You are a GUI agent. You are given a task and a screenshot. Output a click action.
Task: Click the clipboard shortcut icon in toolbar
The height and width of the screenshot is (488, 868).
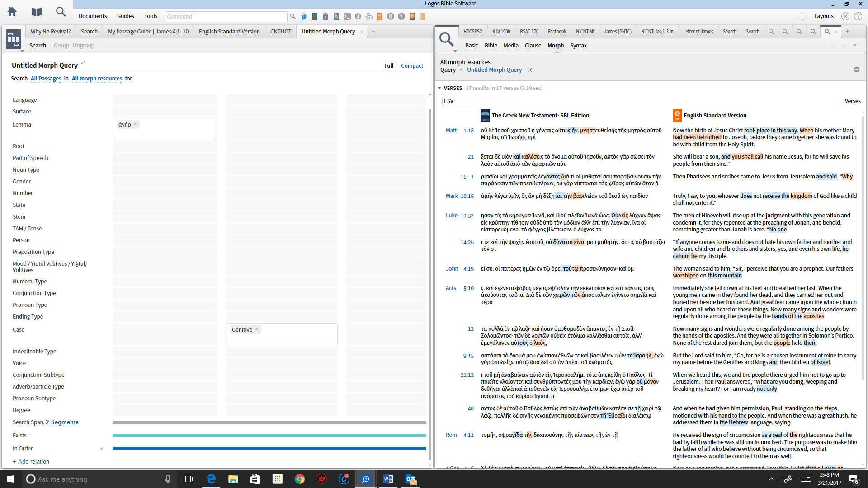(325, 16)
